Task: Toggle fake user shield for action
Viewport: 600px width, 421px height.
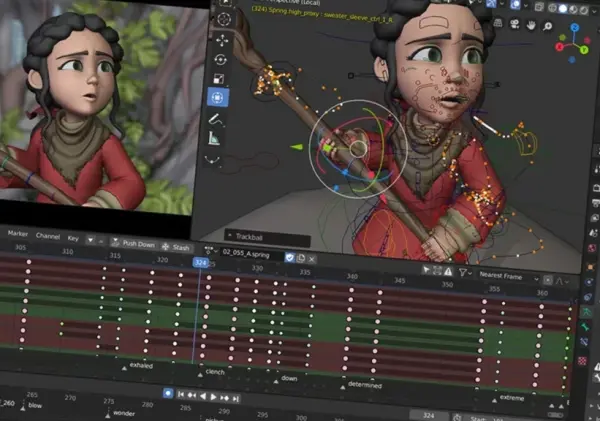Action: click(x=290, y=257)
